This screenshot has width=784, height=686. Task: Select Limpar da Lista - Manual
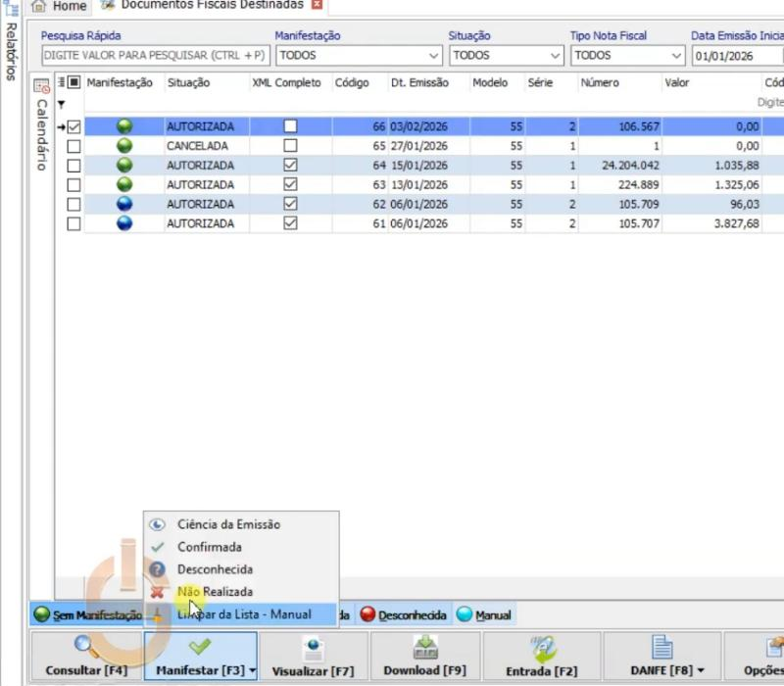241,614
